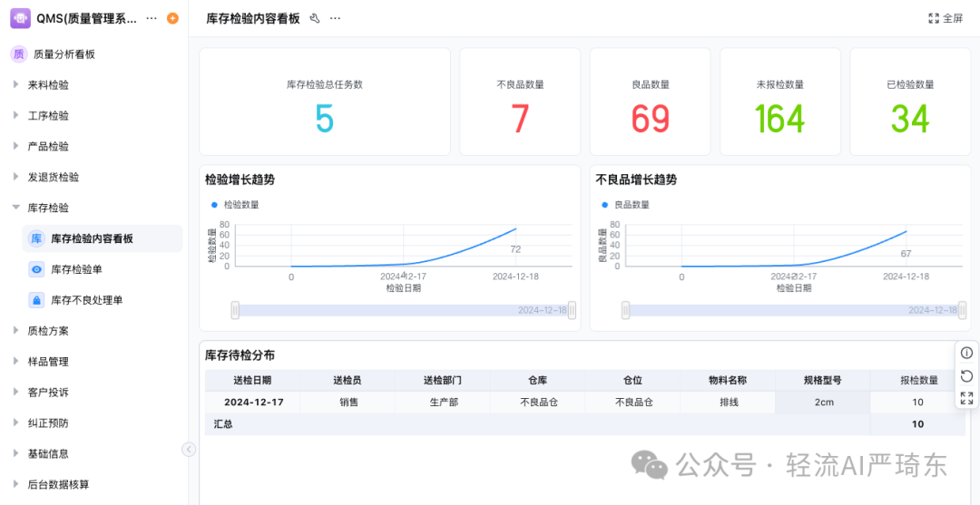Expand the 来料检验 tree arrow
This screenshot has width=980, height=505.
point(16,85)
